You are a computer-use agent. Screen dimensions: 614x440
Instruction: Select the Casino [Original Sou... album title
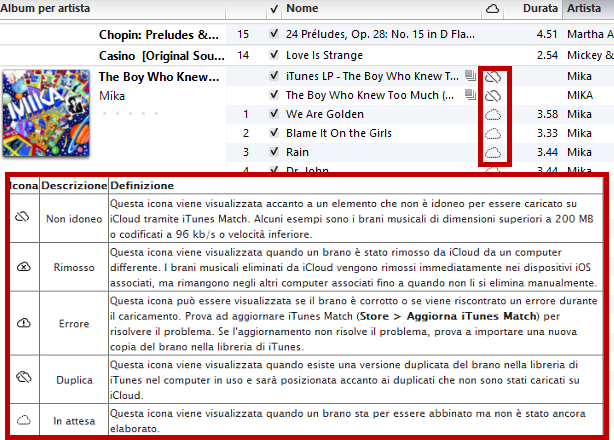click(x=162, y=56)
